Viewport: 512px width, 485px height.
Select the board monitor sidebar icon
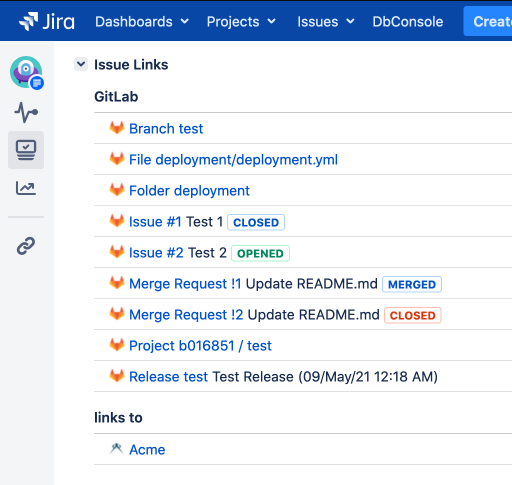point(26,150)
